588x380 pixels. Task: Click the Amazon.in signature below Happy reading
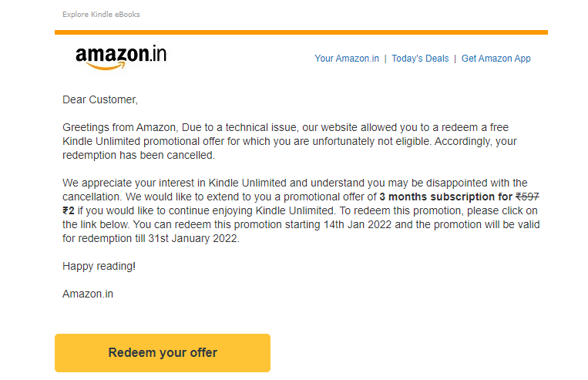(x=88, y=294)
